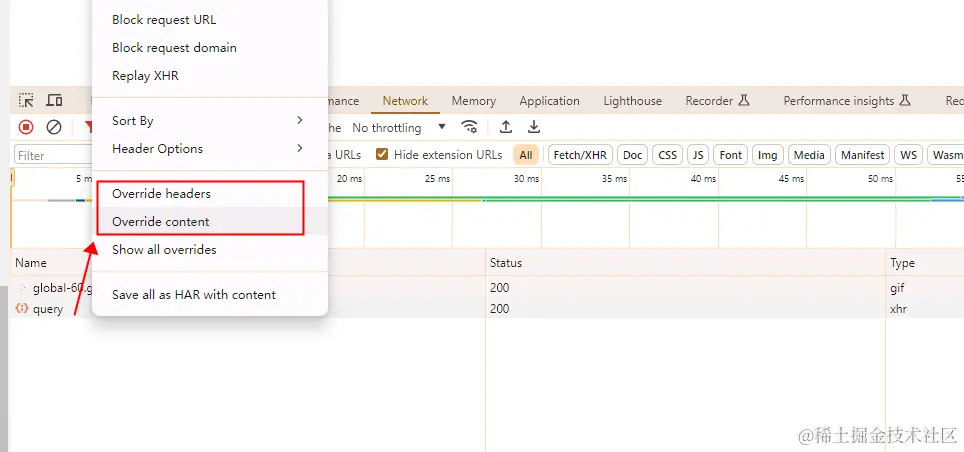Open the Lighthouse tab
The width and height of the screenshot is (964, 452).
tap(633, 101)
